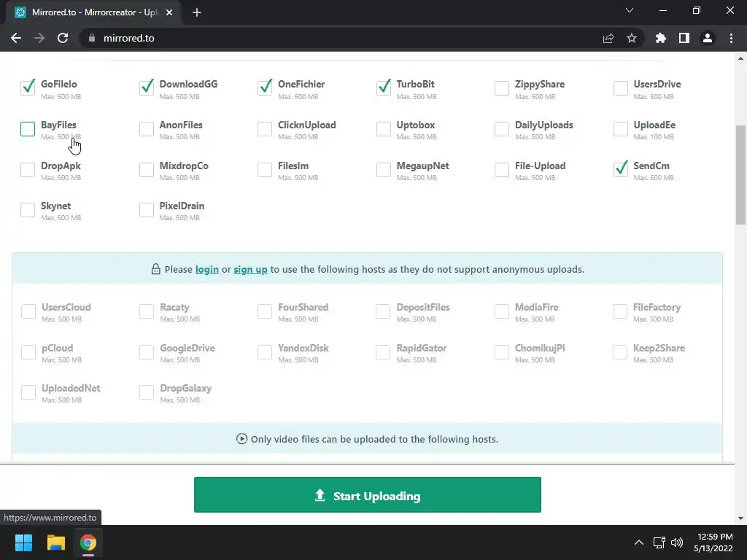Toggle the browser side panel icon
The image size is (747, 560).
point(684,38)
